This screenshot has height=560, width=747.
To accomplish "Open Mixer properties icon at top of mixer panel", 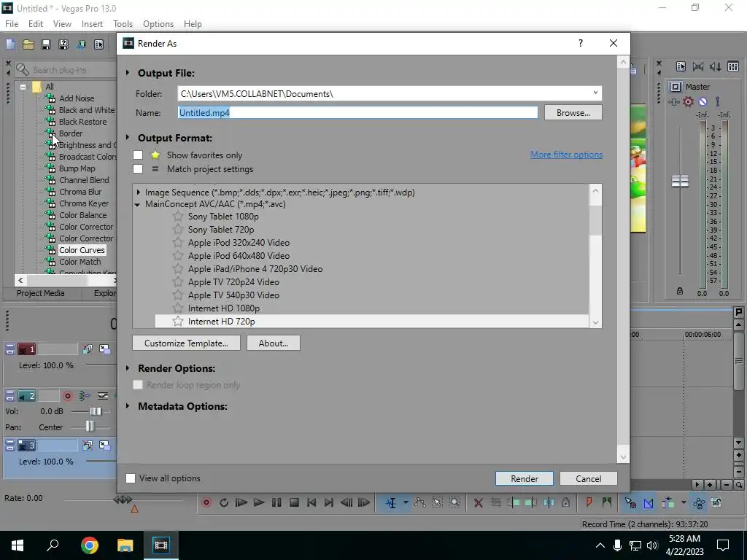I will pos(681,66).
